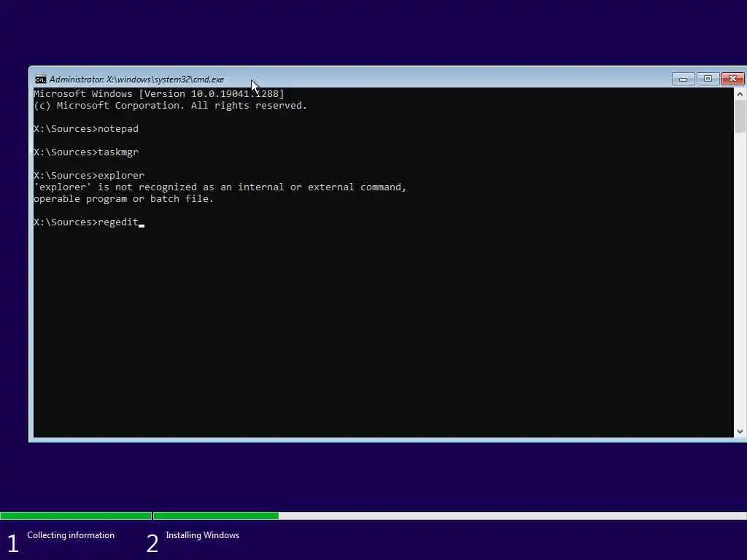
Task: Click the console vertical scrollbar thumb
Action: 740,117
